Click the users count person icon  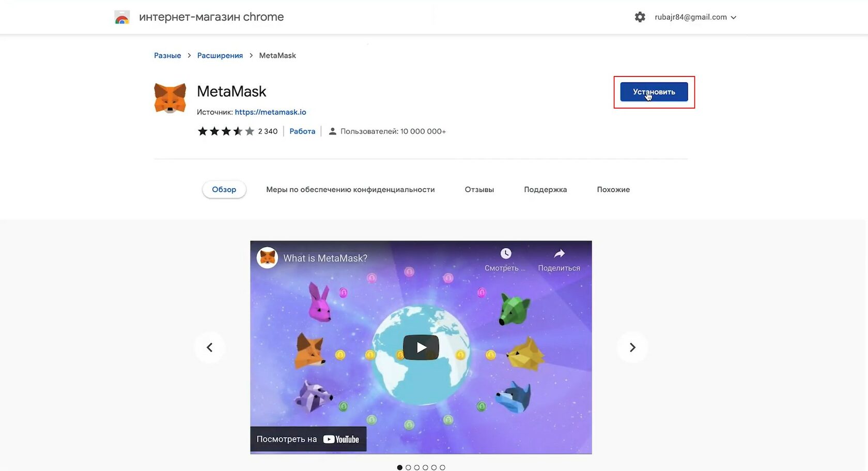[333, 131]
